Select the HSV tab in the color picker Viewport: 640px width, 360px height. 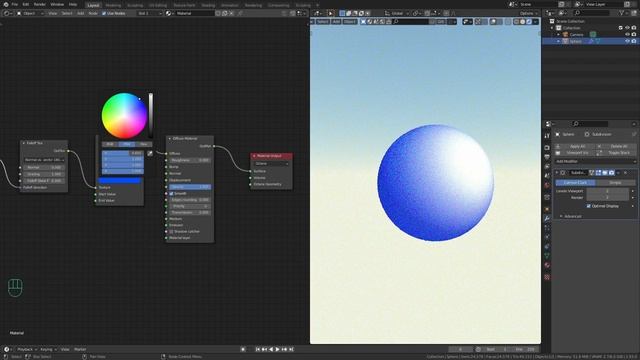click(127, 144)
